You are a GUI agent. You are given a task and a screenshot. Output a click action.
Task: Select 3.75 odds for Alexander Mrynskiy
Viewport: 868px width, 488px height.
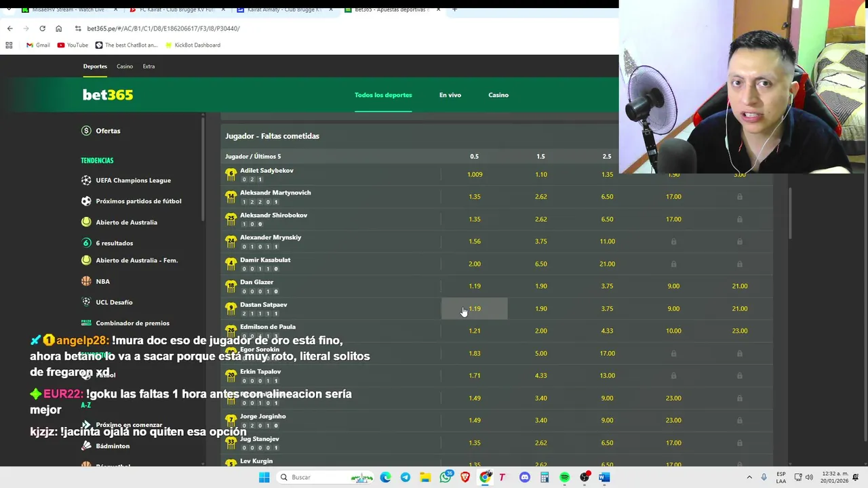540,241
